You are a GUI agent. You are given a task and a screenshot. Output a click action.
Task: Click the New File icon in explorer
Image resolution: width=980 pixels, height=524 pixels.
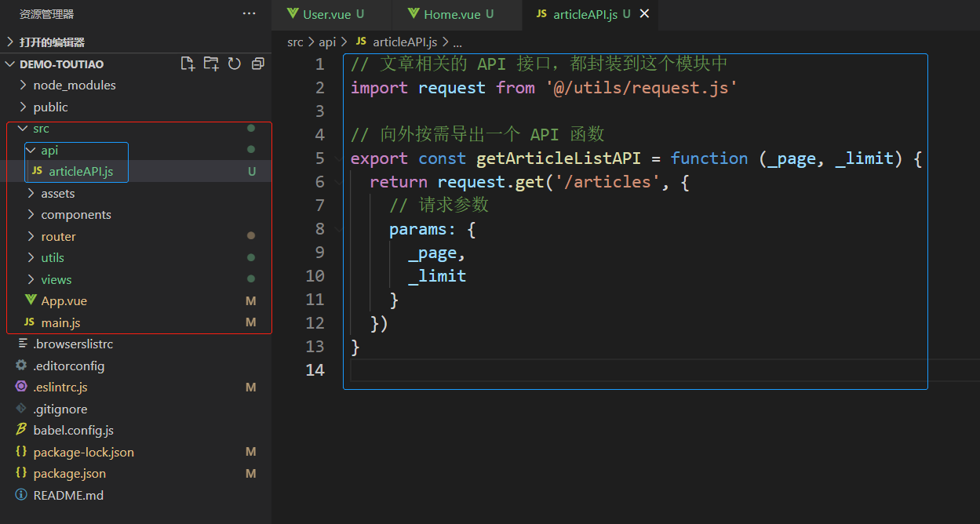point(188,64)
